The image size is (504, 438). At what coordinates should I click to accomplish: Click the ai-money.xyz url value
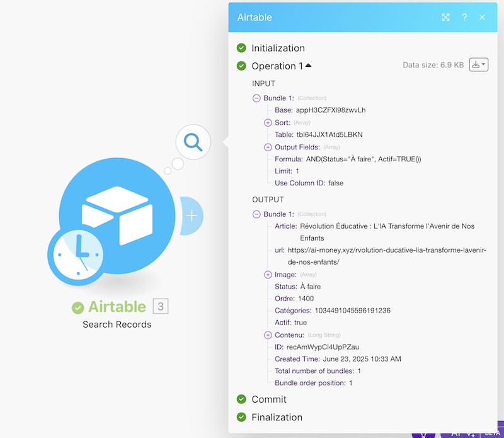tap(387, 256)
